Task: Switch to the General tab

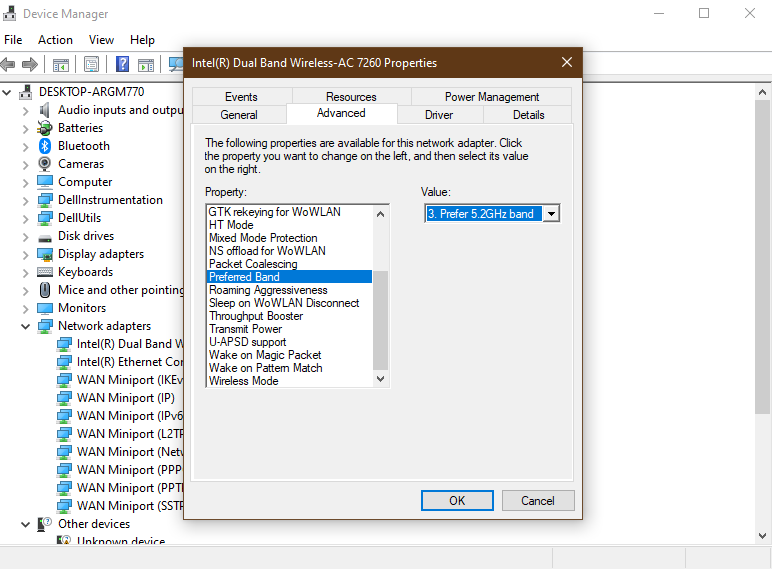Action: pos(239,115)
